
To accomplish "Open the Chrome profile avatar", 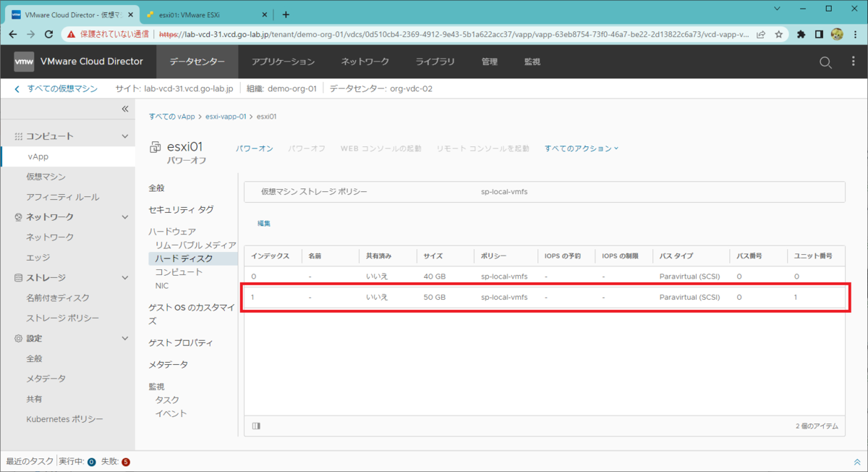I will point(837,34).
